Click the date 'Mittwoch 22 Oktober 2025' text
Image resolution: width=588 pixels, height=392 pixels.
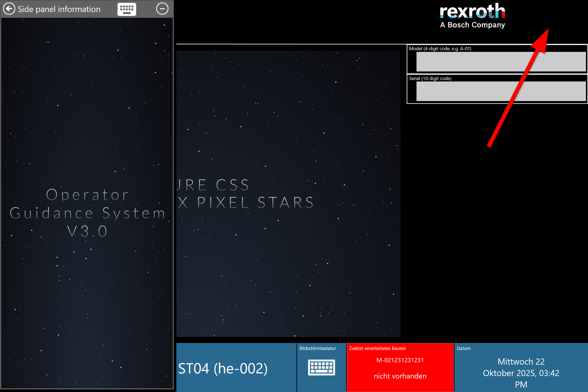(521, 373)
